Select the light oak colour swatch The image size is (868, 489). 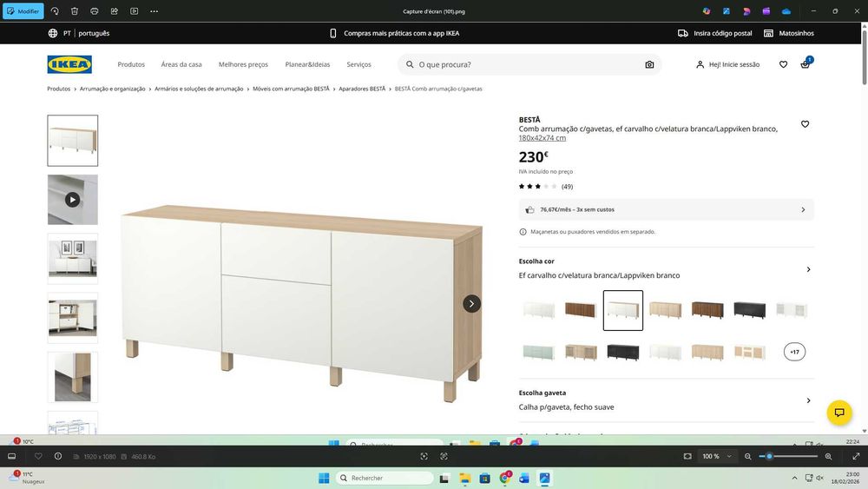[x=666, y=310]
